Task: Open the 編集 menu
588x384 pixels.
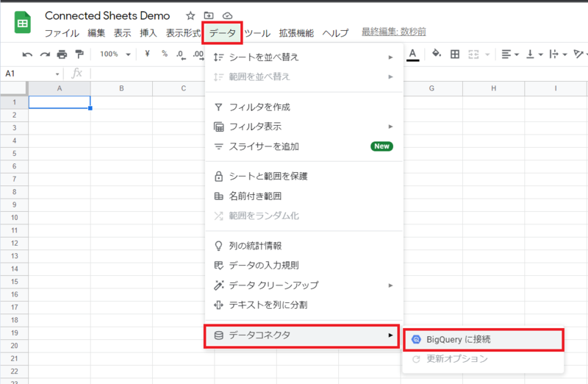Action: (96, 33)
